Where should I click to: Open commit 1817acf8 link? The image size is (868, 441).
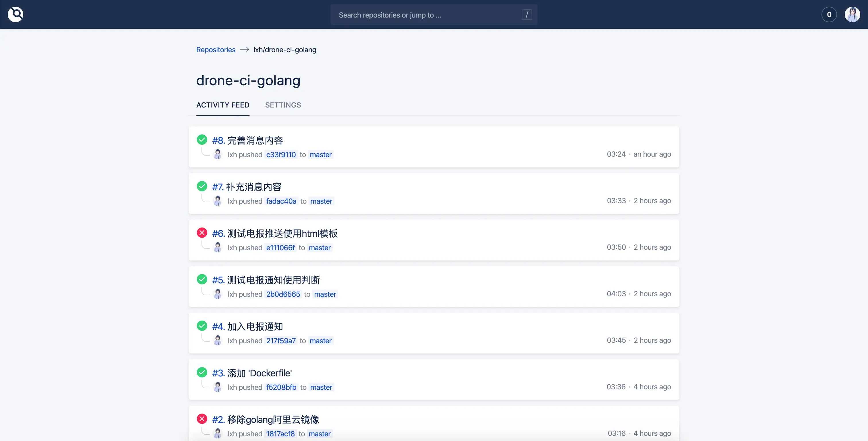280,434
